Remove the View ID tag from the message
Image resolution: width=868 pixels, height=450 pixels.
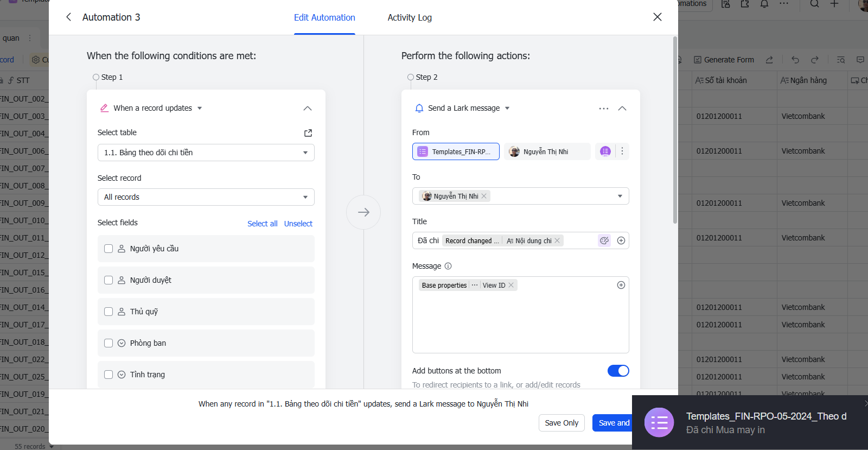(511, 285)
